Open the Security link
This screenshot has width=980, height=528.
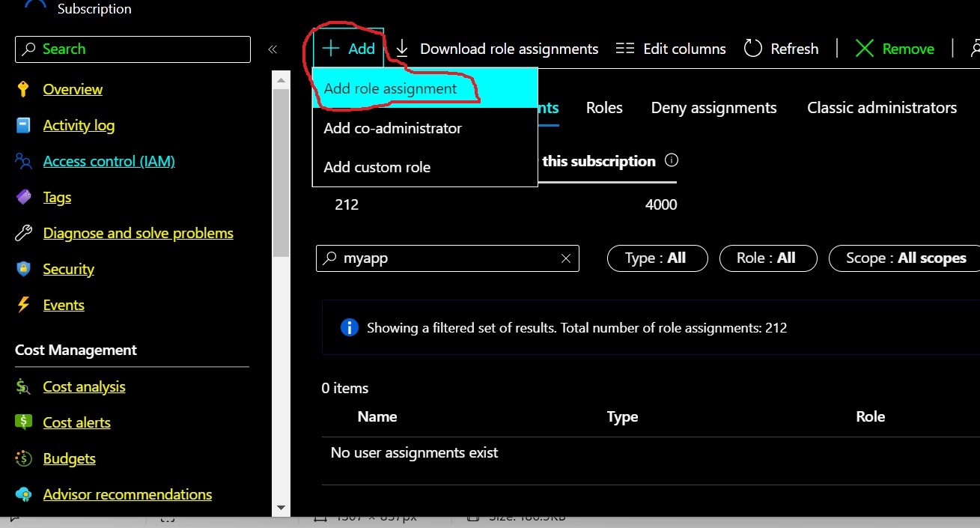pyautogui.click(x=68, y=269)
